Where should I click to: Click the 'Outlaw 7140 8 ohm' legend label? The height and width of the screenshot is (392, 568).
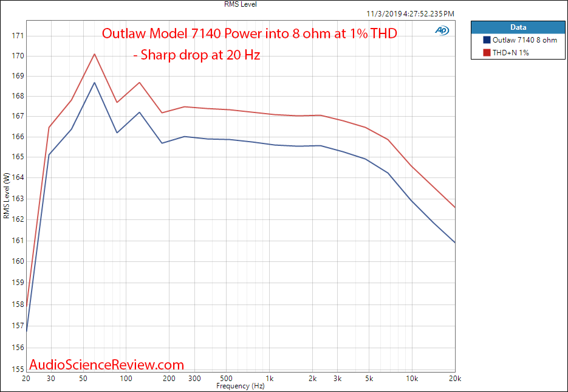(x=524, y=40)
